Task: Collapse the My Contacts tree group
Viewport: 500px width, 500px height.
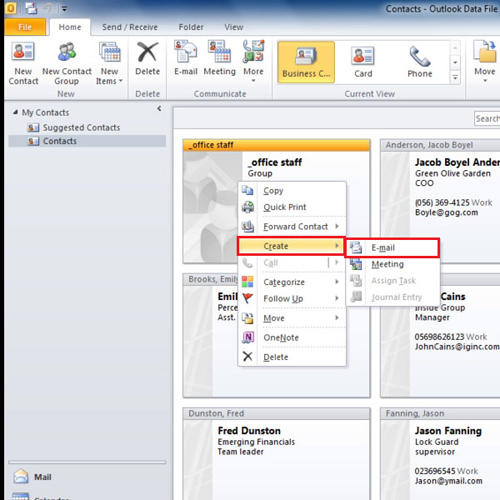Action: pos(15,112)
